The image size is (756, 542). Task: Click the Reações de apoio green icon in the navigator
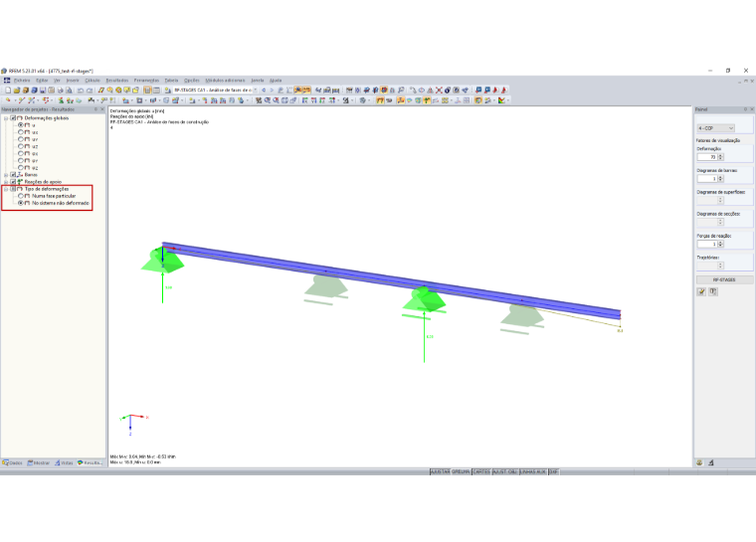click(20, 182)
